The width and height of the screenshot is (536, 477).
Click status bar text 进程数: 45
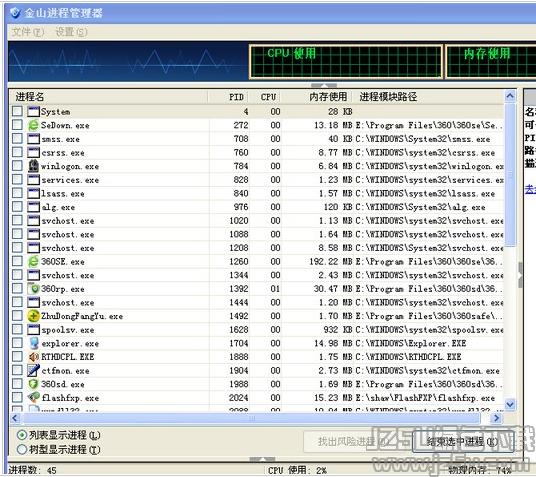[32, 470]
